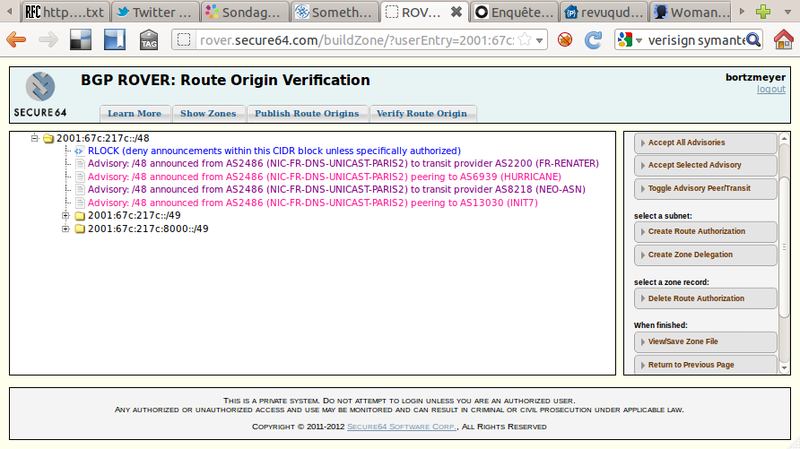Collapse the 2001:67c:217c::/48 tree node
The width and height of the screenshot is (800, 449).
point(34,138)
